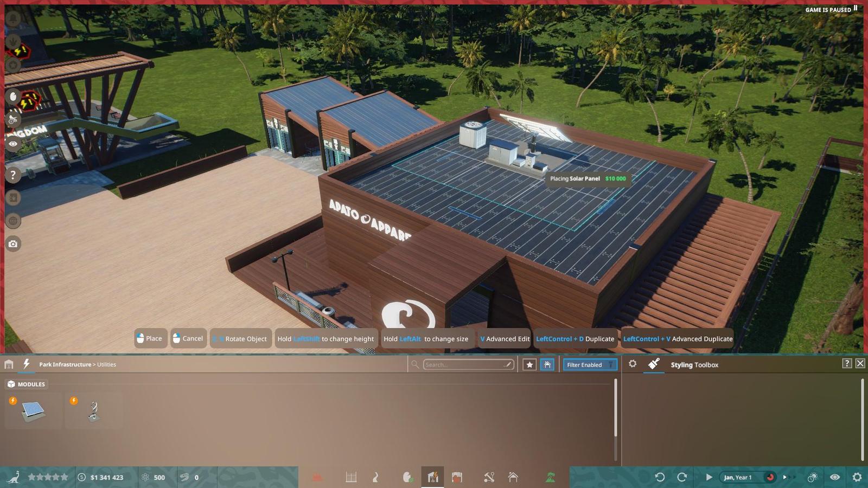Open the tools wrench menu icon
Screen dimensions: 868x488
click(x=489, y=477)
